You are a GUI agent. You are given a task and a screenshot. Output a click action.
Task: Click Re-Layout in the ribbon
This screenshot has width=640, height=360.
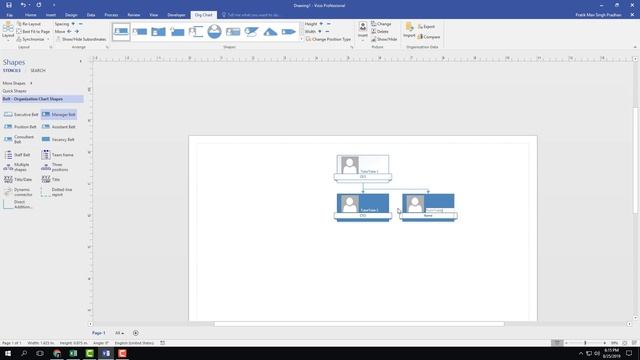[x=29, y=24]
